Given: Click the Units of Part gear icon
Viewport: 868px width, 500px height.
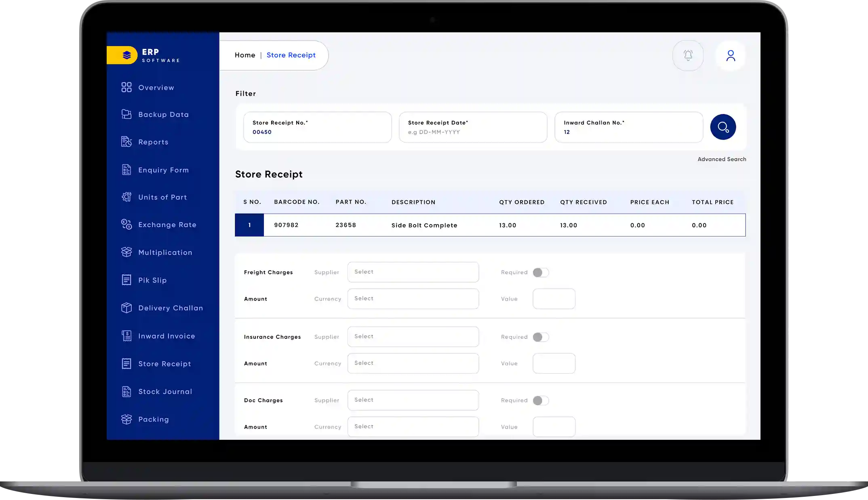Looking at the screenshot, I should (x=126, y=197).
